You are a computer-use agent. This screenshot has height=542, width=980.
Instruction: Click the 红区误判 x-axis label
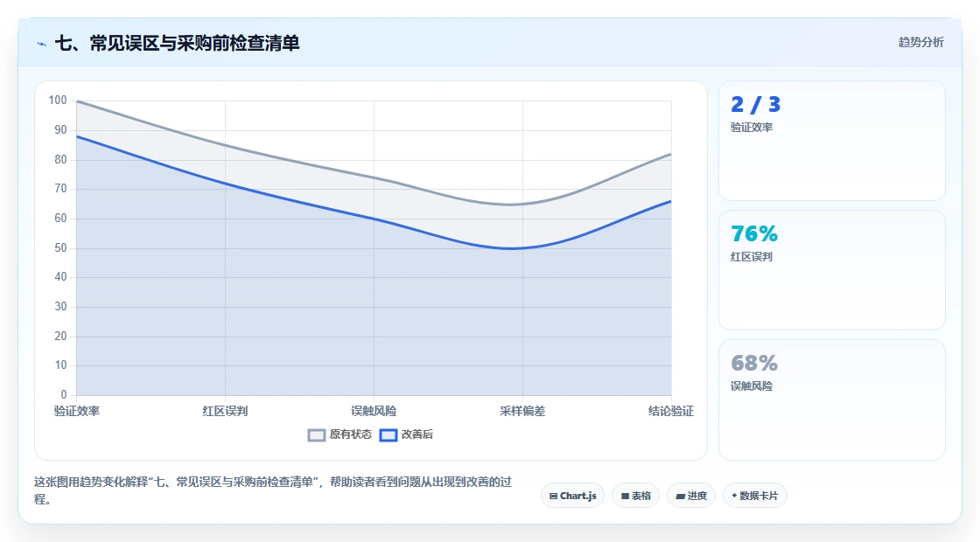pos(225,411)
